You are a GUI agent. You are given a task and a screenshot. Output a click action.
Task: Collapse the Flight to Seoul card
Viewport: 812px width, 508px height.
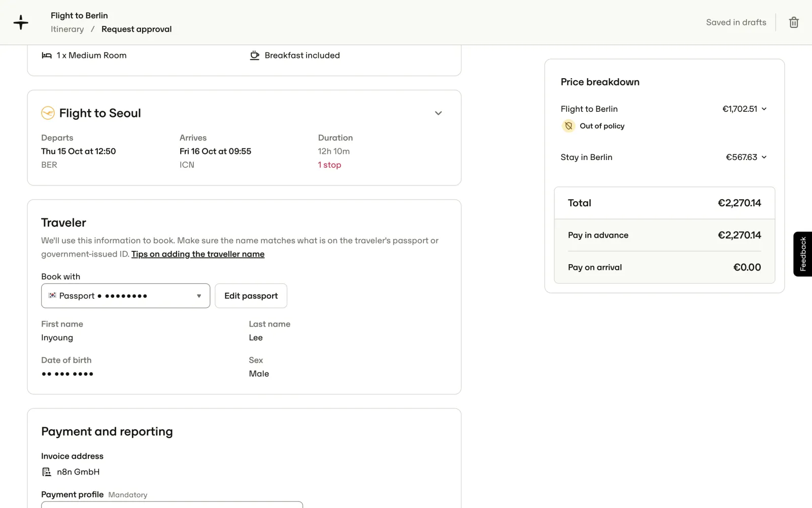(x=438, y=113)
